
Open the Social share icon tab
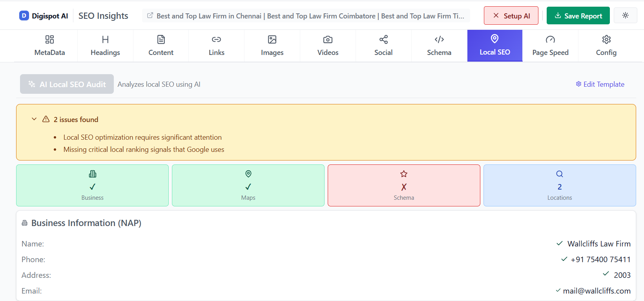383,40
